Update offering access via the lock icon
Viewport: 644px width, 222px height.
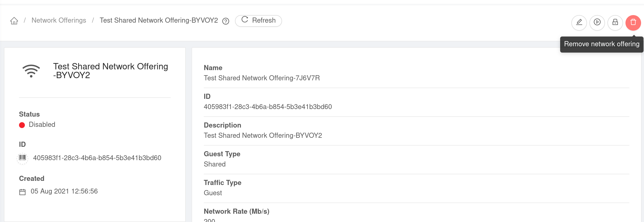pyautogui.click(x=615, y=22)
